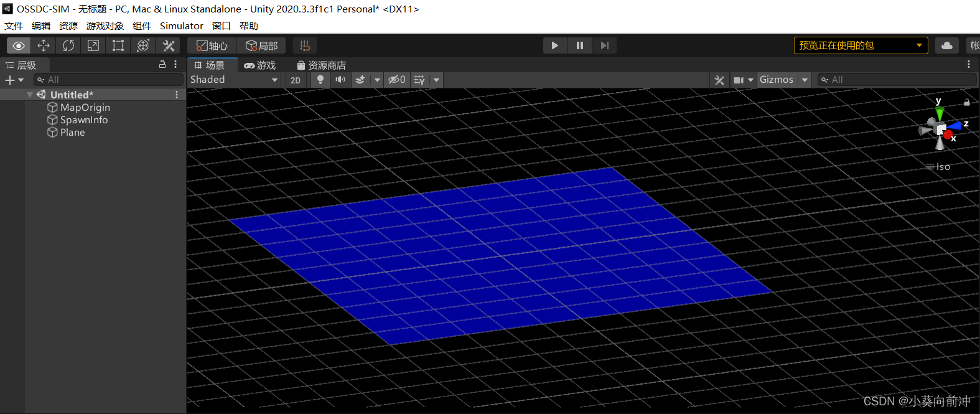Toggle scene lighting bulb

(x=320, y=80)
